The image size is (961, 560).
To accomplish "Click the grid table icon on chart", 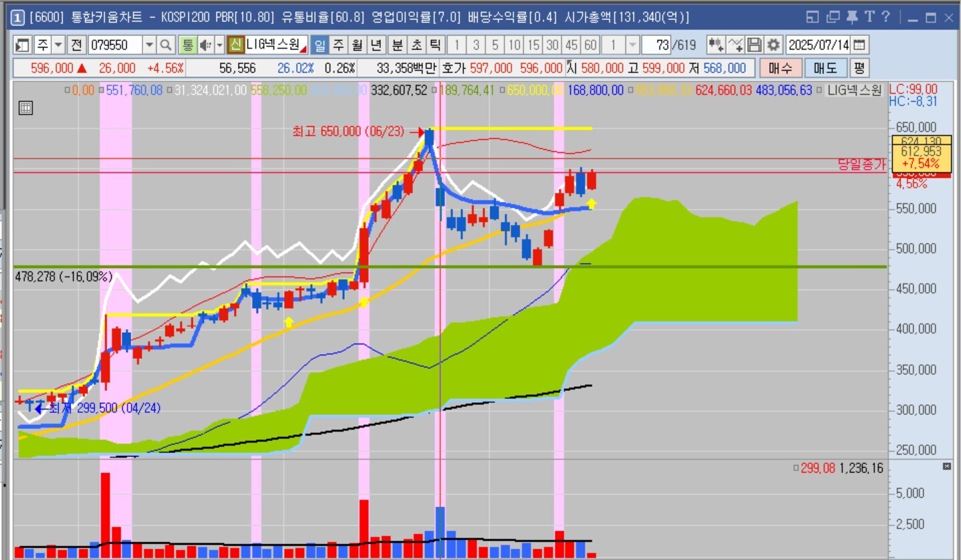I will click(x=25, y=108).
